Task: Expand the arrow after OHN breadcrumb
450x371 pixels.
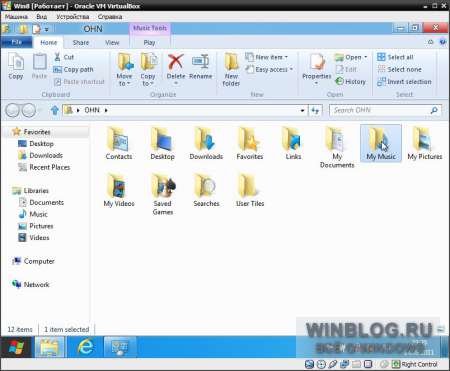Action: tap(106, 110)
